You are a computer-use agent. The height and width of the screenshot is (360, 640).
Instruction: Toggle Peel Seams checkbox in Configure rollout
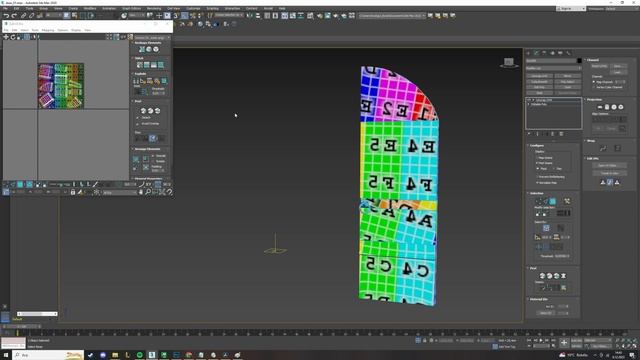(x=537, y=163)
